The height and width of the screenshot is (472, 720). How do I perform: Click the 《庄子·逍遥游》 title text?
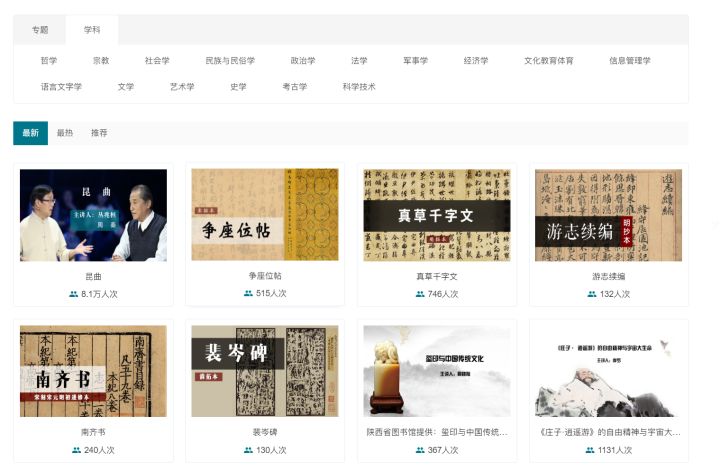click(610, 433)
